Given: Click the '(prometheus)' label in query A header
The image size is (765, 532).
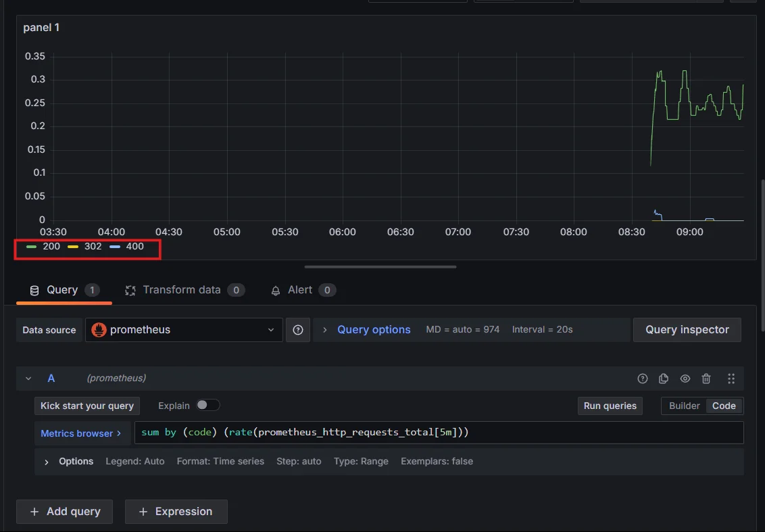Looking at the screenshot, I should point(116,379).
